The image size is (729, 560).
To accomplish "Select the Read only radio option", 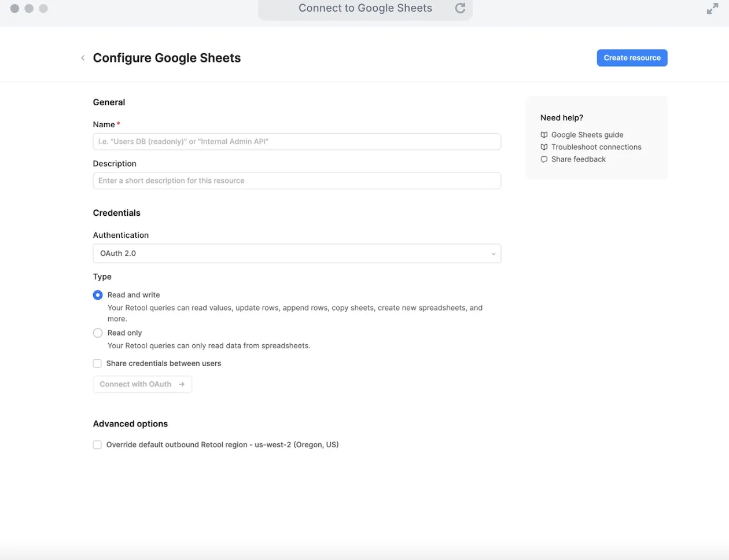I will (98, 333).
